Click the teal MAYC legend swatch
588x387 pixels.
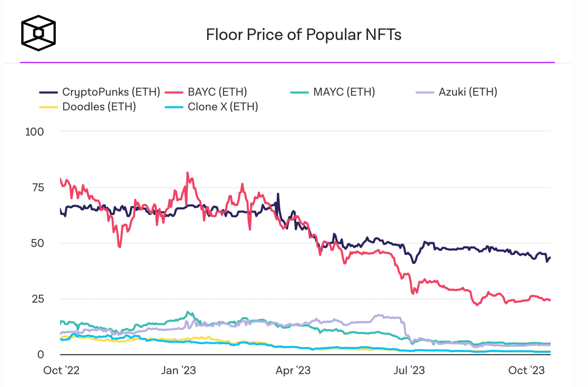pyautogui.click(x=299, y=92)
